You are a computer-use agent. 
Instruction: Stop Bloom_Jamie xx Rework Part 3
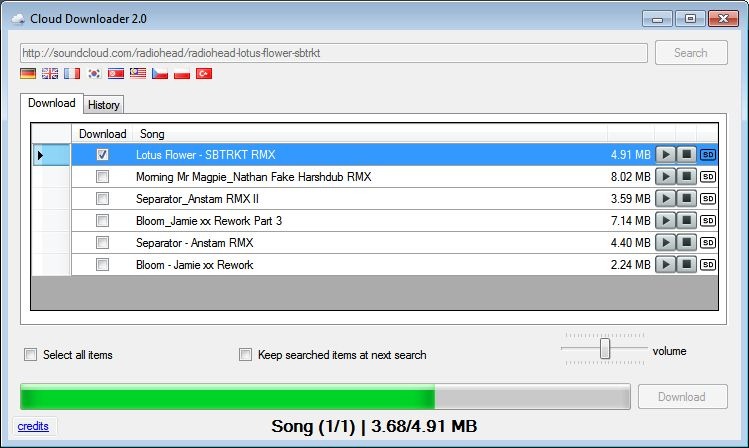point(686,221)
